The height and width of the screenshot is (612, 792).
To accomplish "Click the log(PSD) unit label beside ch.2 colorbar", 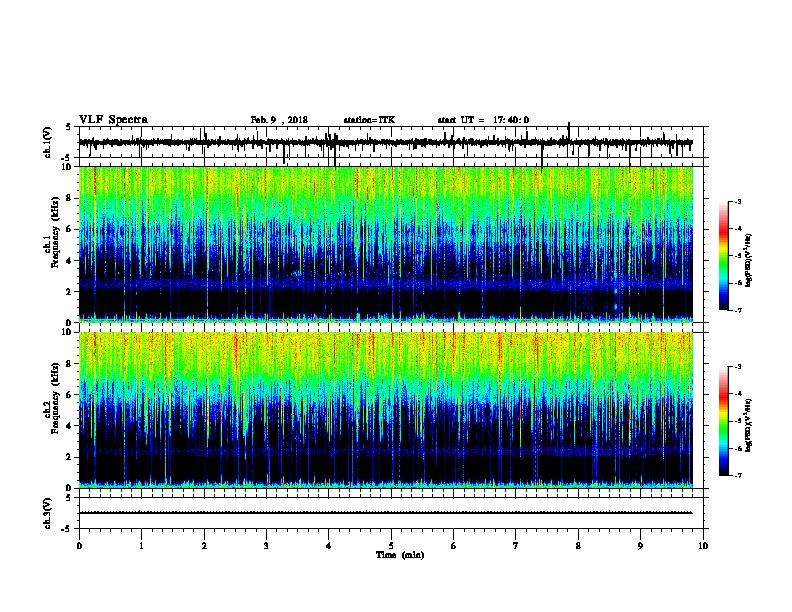I will (x=748, y=426).
